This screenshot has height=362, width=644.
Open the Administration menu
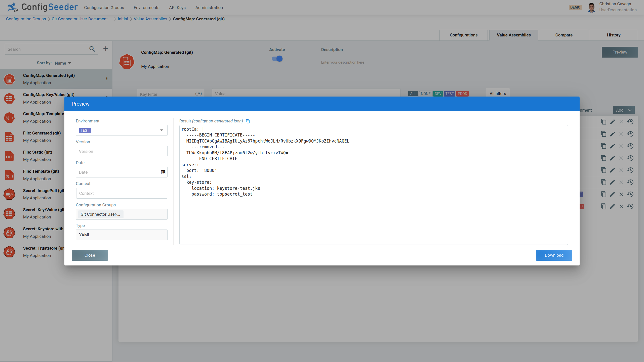(x=209, y=8)
